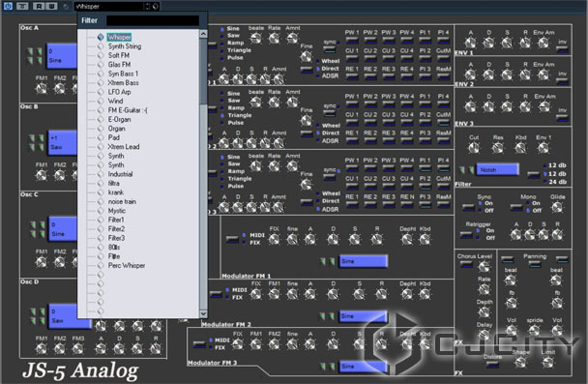Select the Synth String preset
This screenshot has height=384, width=588.
[125, 46]
